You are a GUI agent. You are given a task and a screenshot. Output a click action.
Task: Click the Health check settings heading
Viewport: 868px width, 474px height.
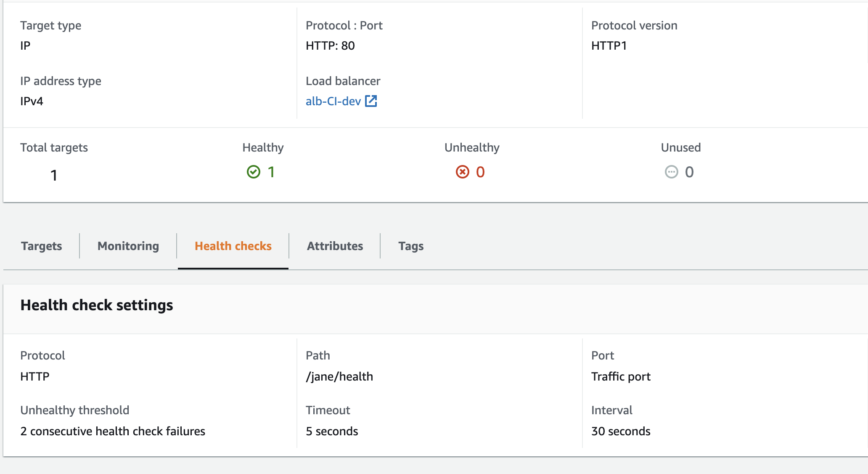[97, 305]
